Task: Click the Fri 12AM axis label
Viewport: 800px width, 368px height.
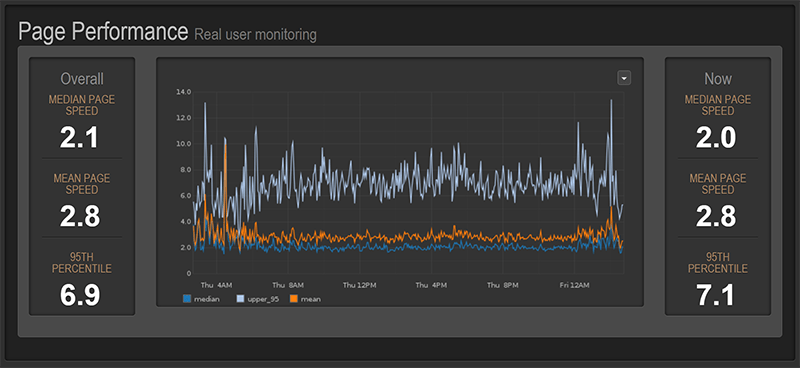Action: click(574, 285)
